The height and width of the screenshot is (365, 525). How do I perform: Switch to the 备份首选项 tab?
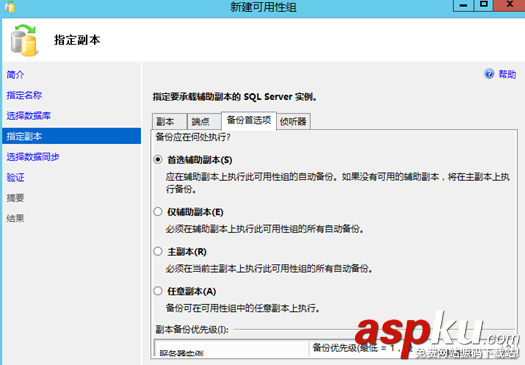(x=249, y=120)
